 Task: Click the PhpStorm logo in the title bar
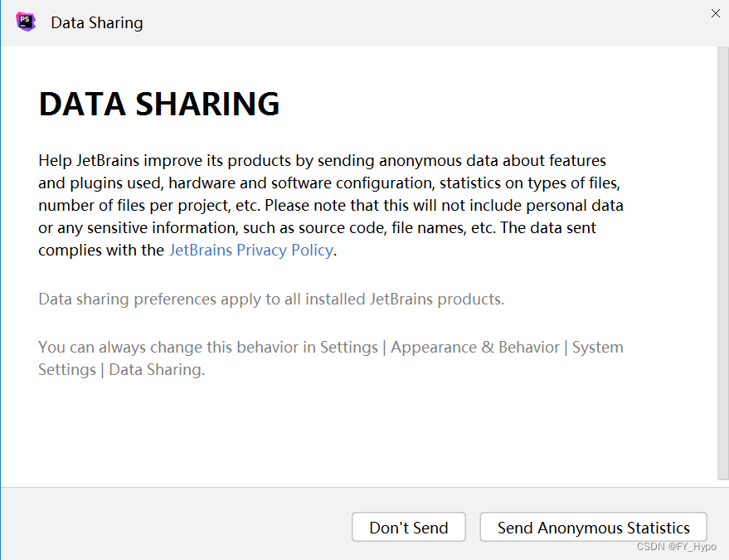coord(26,22)
